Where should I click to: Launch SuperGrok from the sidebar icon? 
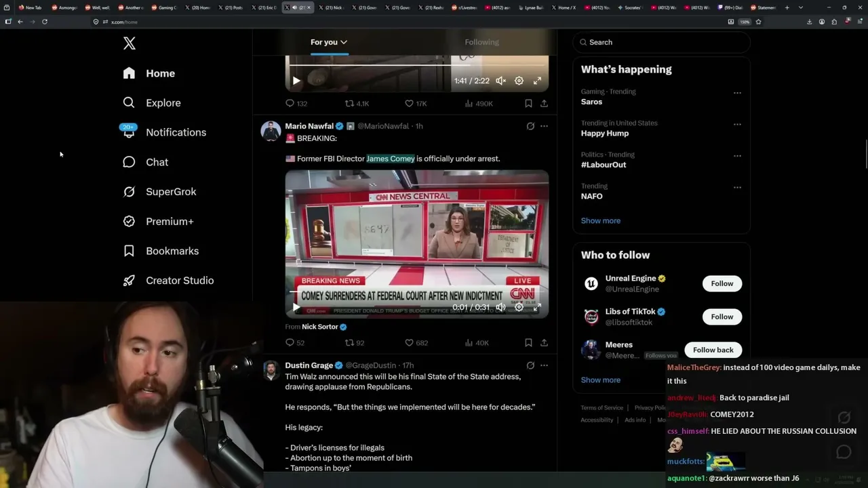point(129,192)
